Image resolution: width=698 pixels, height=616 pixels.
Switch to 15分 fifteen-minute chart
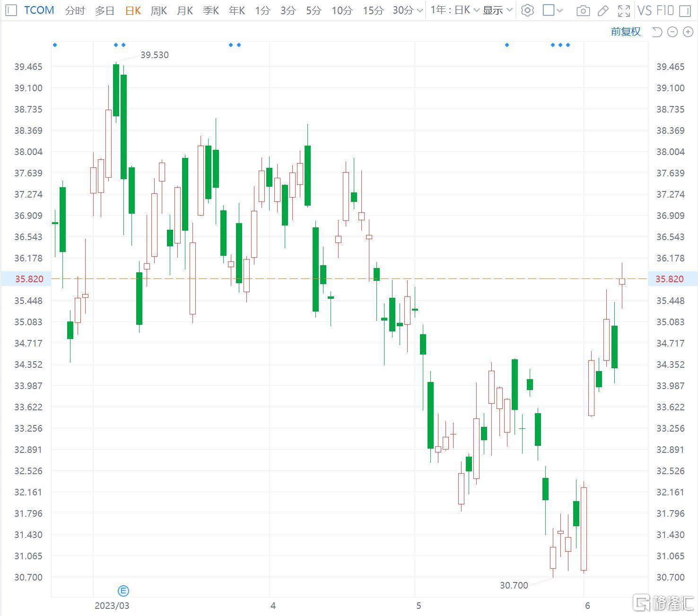(373, 10)
